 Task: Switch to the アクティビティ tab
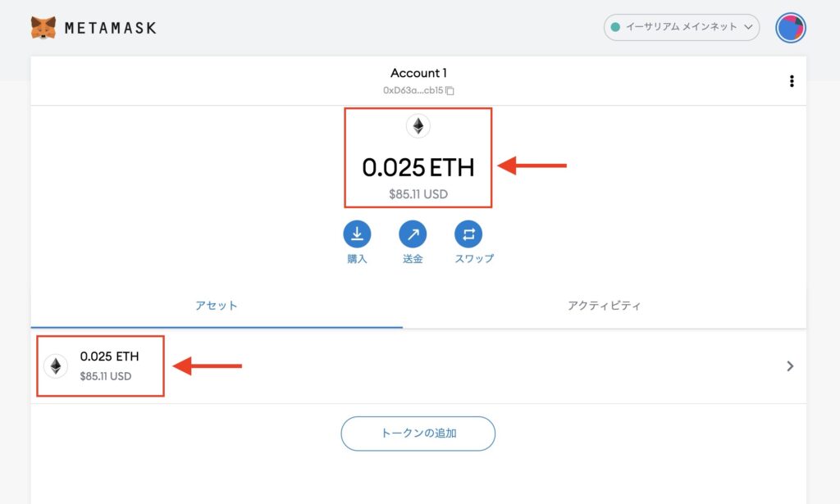(605, 306)
